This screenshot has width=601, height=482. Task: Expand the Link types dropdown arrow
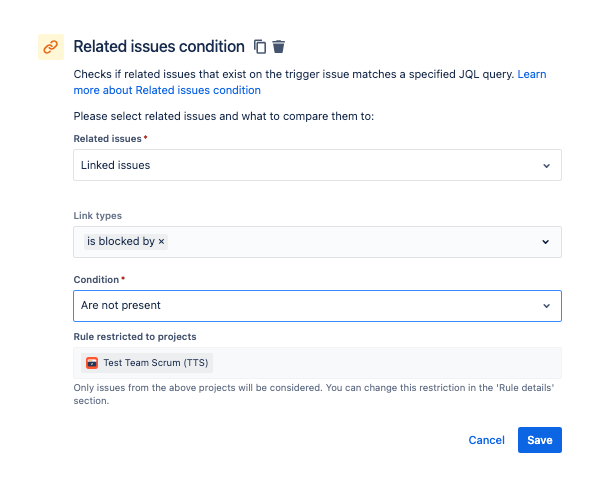pos(545,242)
